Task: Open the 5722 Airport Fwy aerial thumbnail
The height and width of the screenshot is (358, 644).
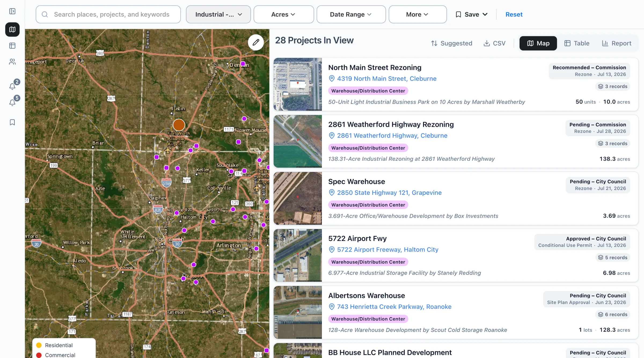Action: click(x=298, y=255)
